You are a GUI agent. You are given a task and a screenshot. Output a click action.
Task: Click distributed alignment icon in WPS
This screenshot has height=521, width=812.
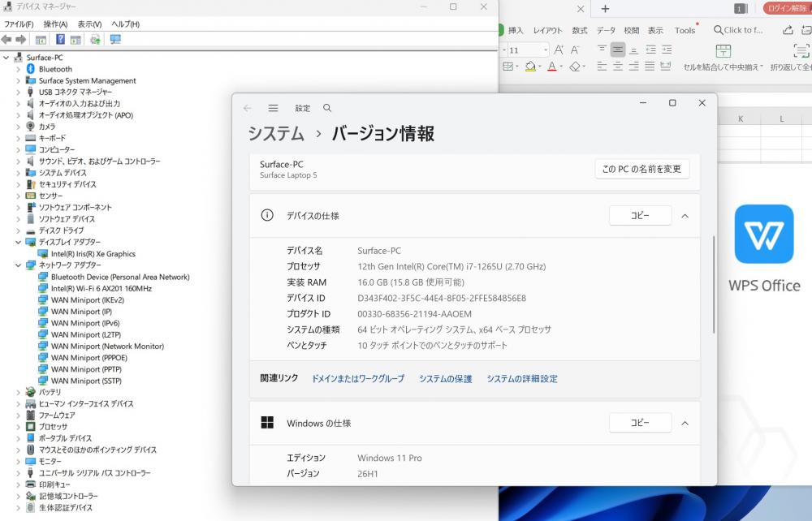(x=666, y=67)
